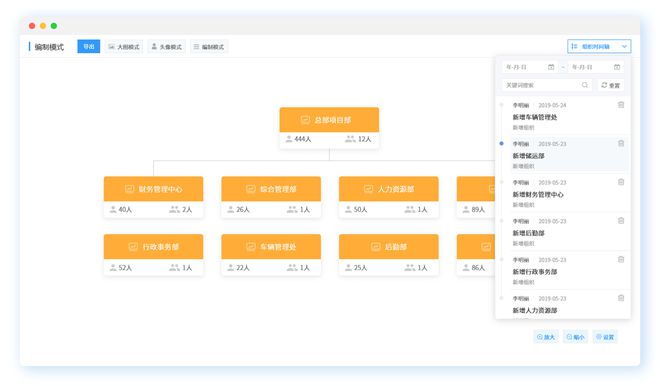Viewport: 660px width, 386px height.
Task: Select the highlighted 新增储运部 timeline dot
Action: coord(501,144)
